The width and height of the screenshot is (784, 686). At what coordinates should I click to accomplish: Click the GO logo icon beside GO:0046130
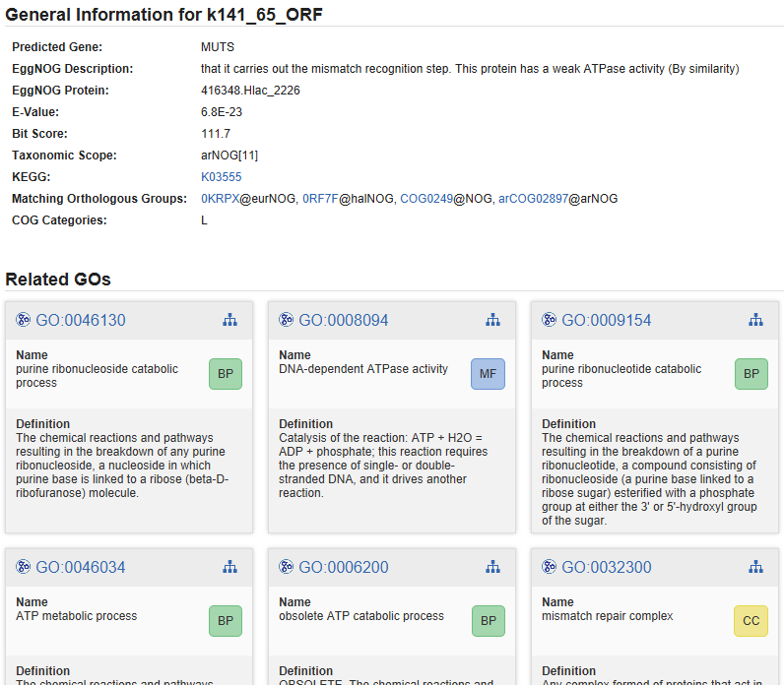point(24,320)
